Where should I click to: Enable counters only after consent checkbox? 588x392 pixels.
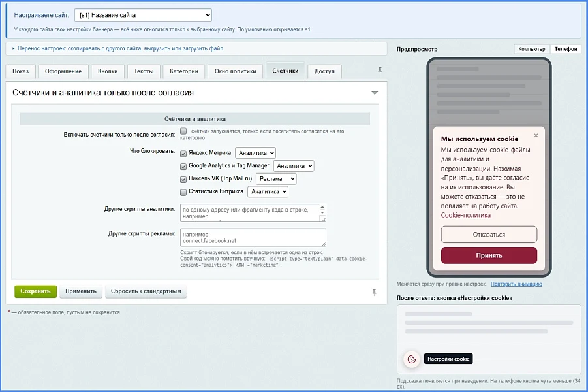coord(183,131)
